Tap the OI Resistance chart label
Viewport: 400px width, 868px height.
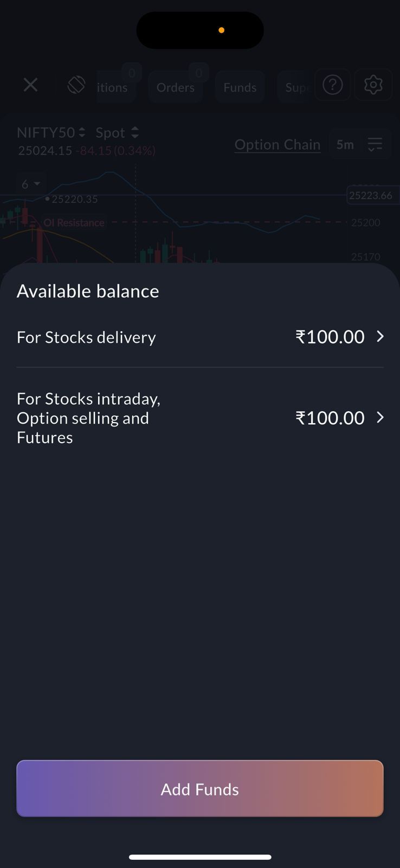(x=74, y=222)
